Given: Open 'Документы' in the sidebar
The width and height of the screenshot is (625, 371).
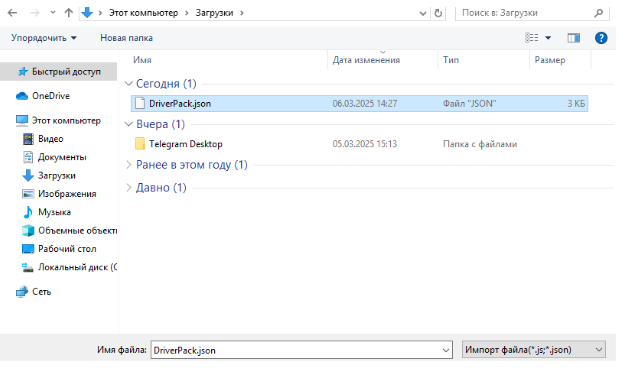Looking at the screenshot, I should coord(62,157).
